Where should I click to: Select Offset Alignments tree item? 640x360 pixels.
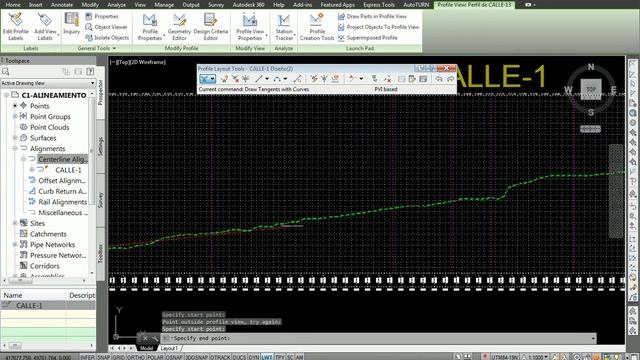tap(62, 180)
